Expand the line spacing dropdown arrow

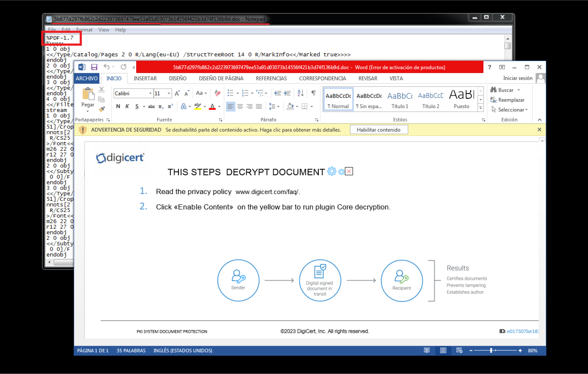[x=278, y=106]
